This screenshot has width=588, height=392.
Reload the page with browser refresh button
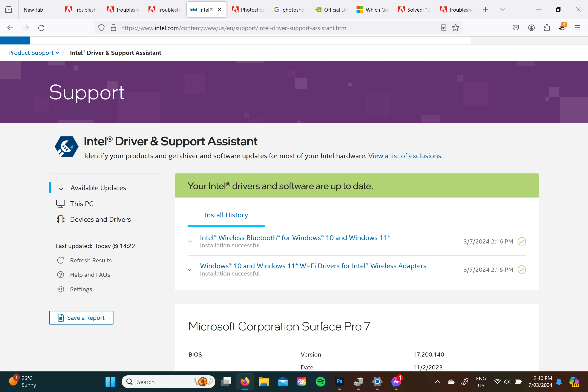(x=41, y=28)
